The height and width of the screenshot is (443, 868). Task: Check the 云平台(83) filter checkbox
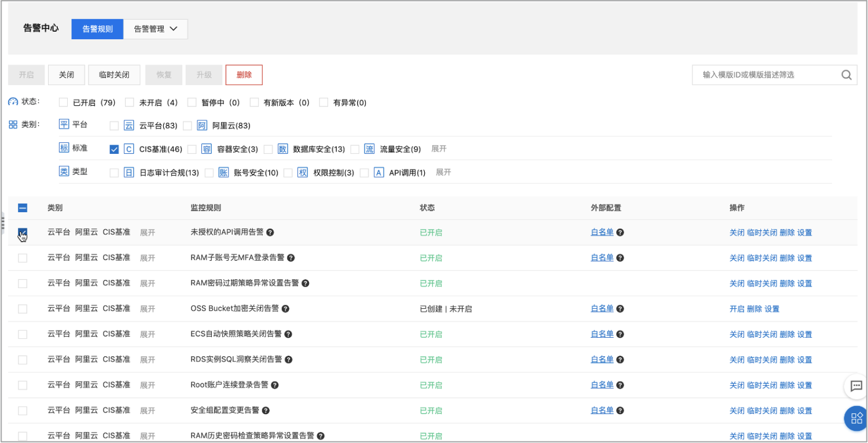click(x=114, y=125)
